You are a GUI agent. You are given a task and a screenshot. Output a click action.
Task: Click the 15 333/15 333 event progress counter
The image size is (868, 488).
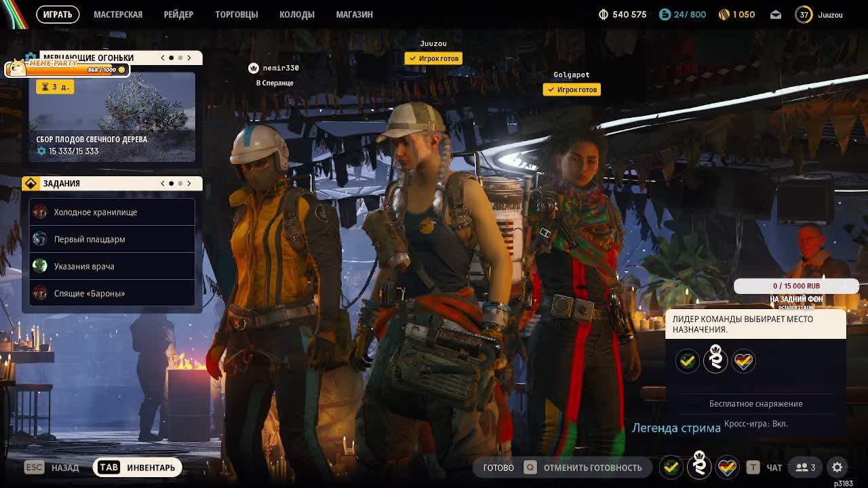(68, 151)
